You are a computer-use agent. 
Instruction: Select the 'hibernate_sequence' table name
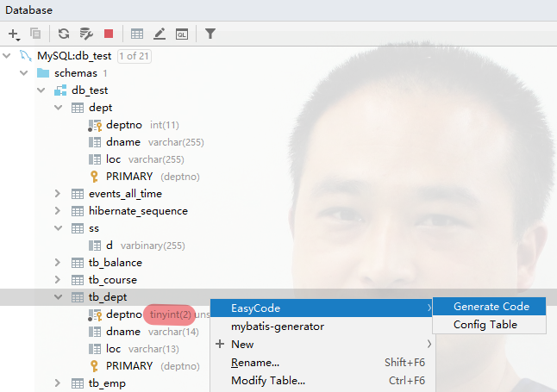click(x=138, y=211)
